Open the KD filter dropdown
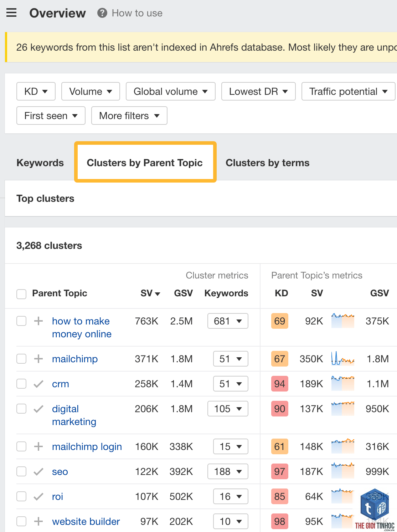Screen dimensions: 397x532 36,91
